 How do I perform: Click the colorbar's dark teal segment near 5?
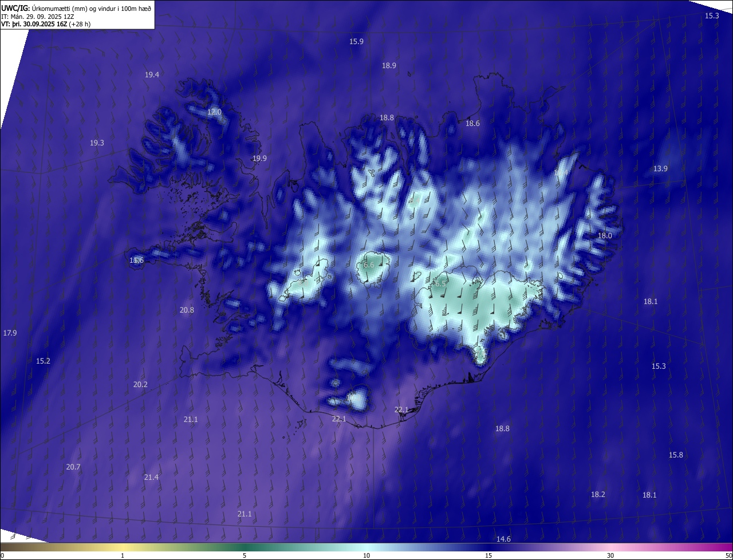tap(245, 547)
